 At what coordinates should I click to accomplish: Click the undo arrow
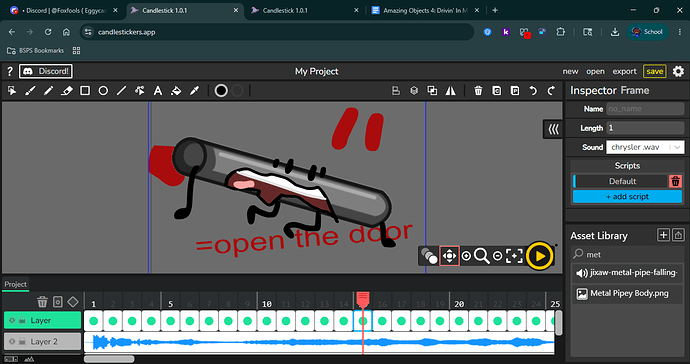point(533,91)
